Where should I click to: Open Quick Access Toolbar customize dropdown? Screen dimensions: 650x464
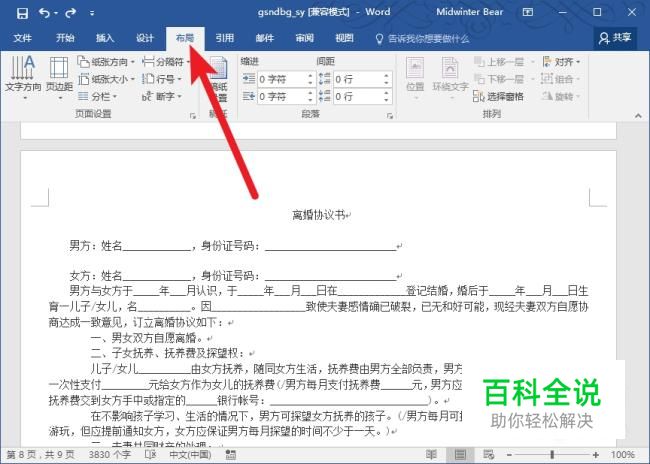(92, 13)
